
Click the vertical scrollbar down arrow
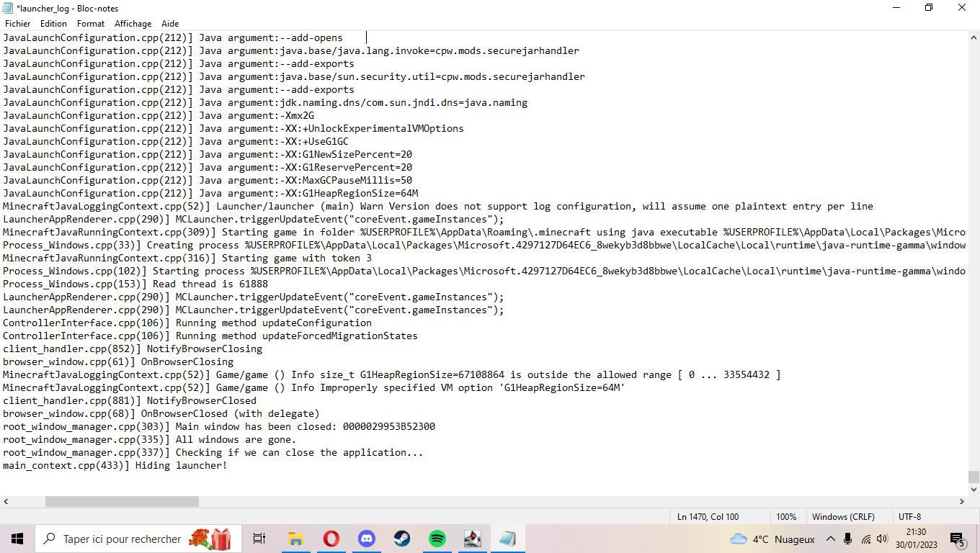pyautogui.click(x=974, y=489)
